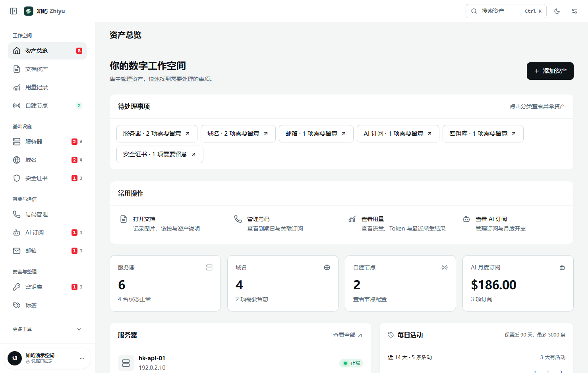Open 密钥库 · 1 项需要留意 chip
The height and width of the screenshot is (373, 588).
click(x=483, y=134)
